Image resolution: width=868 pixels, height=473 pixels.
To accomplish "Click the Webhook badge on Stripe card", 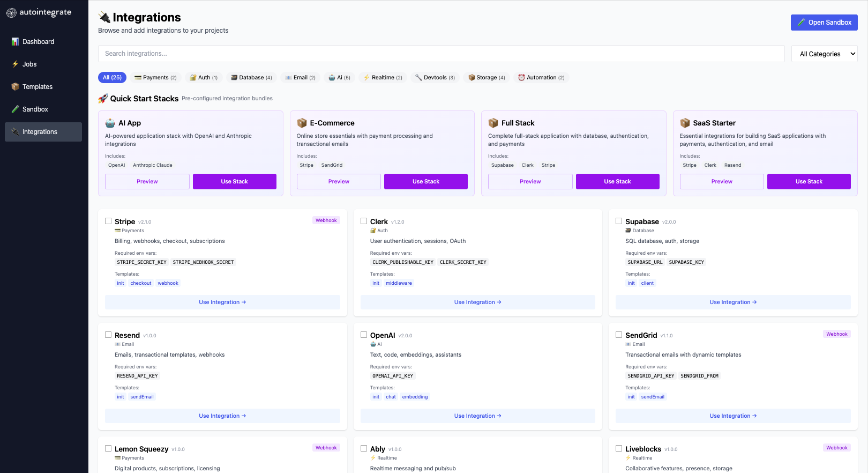I will [326, 221].
